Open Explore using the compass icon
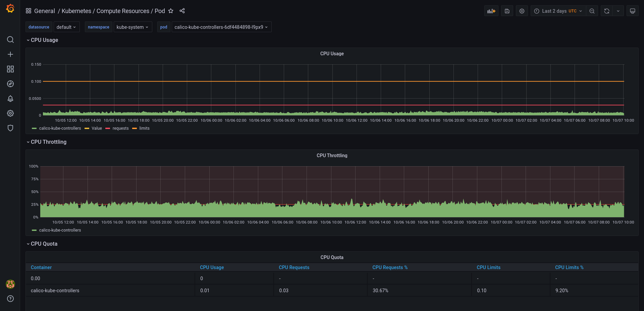The width and height of the screenshot is (644, 311). [10, 84]
